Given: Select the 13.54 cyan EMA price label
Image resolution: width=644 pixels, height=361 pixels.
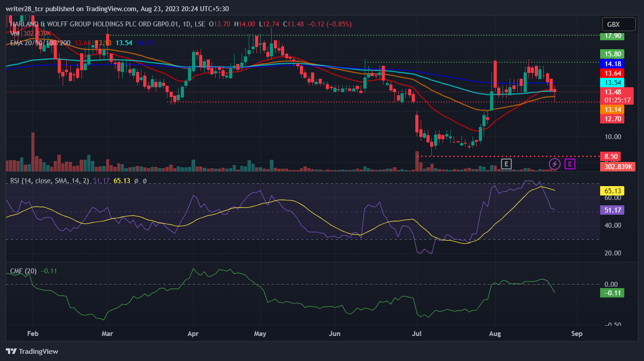Looking at the screenshot, I should tap(612, 83).
